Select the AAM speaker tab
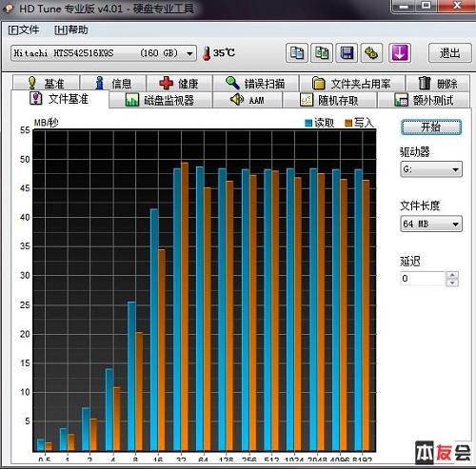This screenshot has height=469, width=476. click(x=248, y=100)
